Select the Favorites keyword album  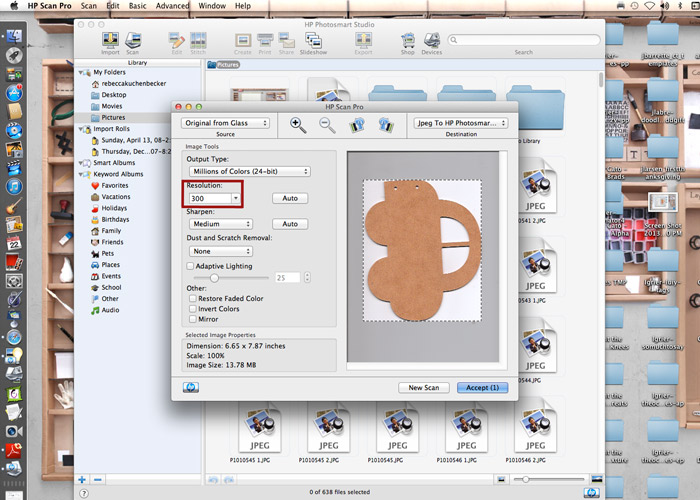tap(115, 186)
